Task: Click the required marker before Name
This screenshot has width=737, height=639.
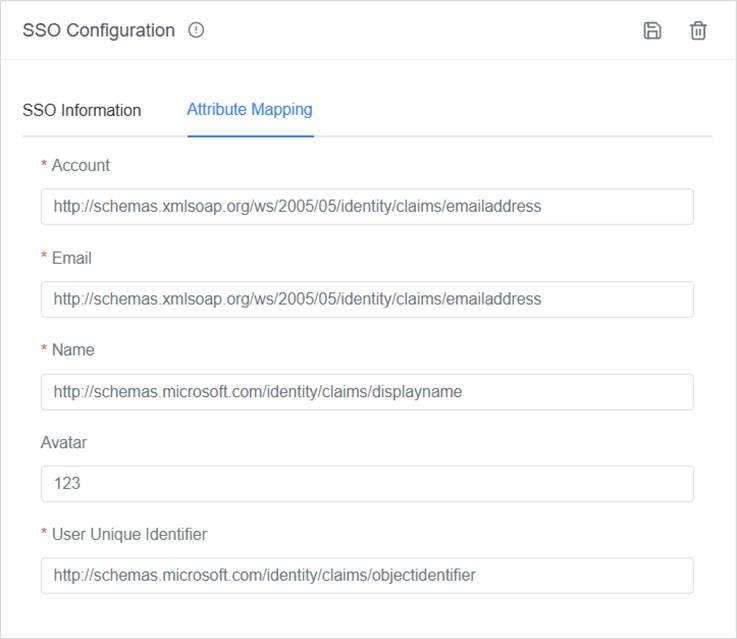Action: [44, 350]
